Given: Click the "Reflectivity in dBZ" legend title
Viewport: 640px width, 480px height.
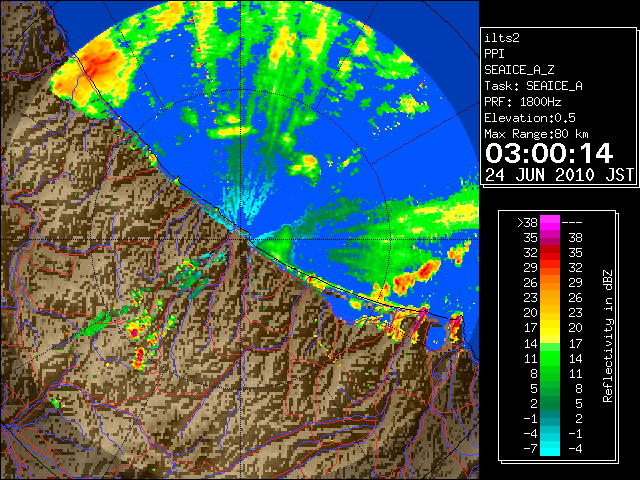Looking at the screenshot, I should tap(608, 336).
